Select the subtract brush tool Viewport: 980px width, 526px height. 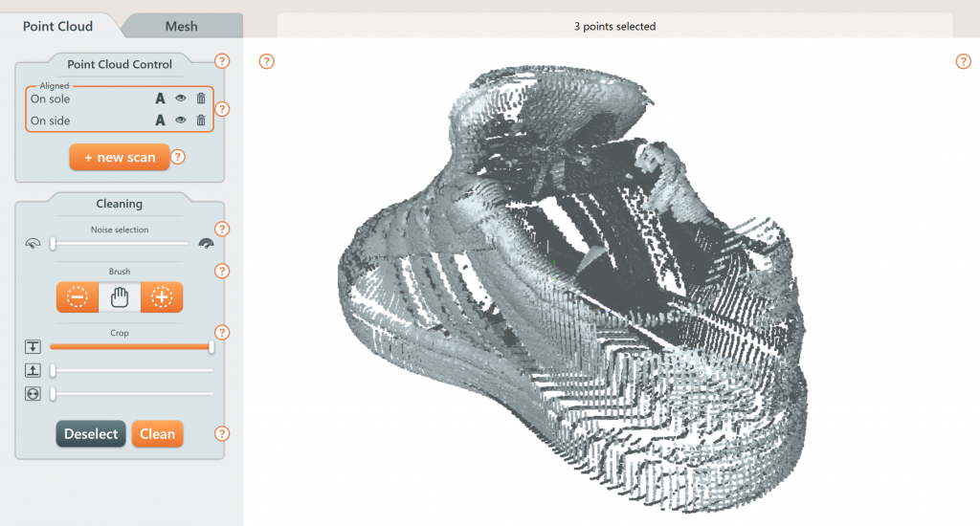point(78,297)
